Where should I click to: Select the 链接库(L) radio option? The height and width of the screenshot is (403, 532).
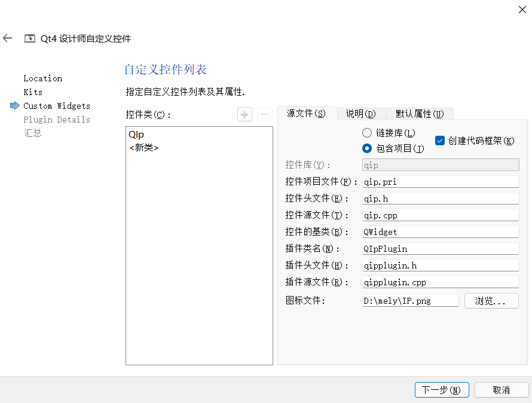click(x=389, y=133)
